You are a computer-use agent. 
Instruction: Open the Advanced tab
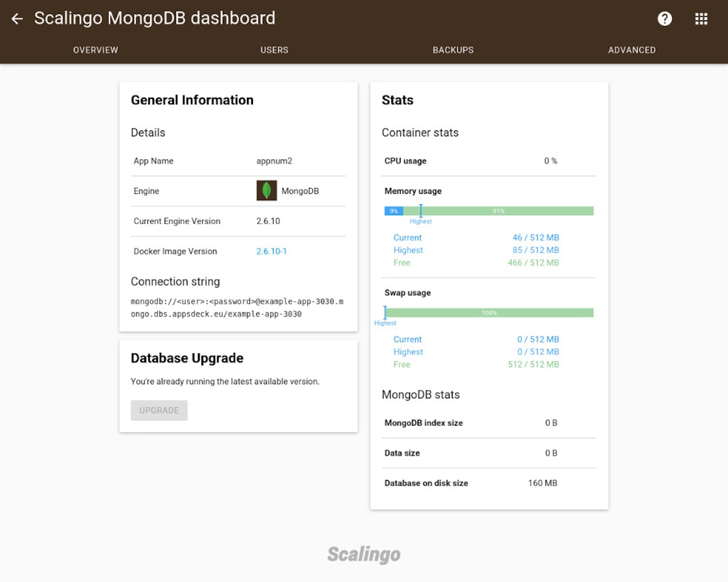632,50
